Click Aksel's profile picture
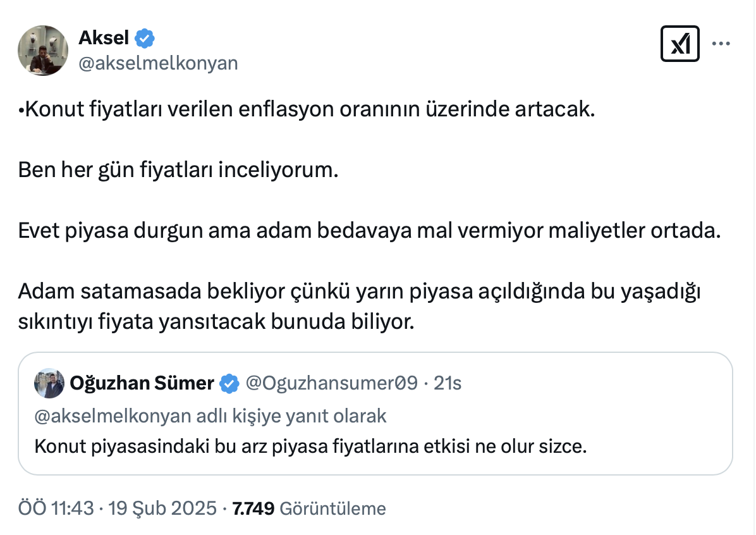Image resolution: width=756 pixels, height=535 pixels. point(43,51)
